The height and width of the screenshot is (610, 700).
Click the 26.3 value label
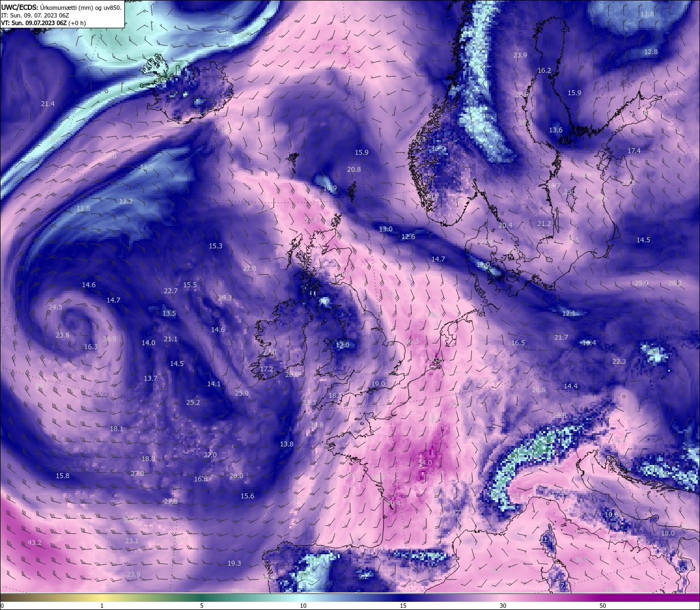[225, 298]
